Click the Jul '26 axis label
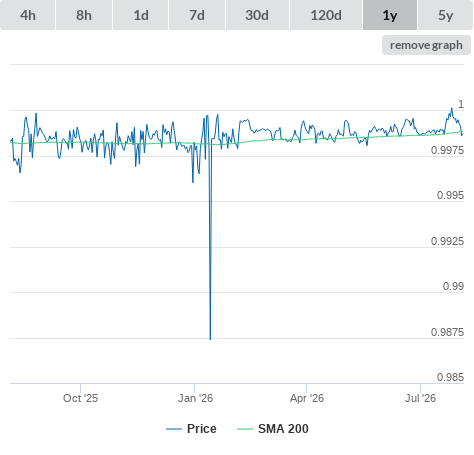 click(420, 398)
